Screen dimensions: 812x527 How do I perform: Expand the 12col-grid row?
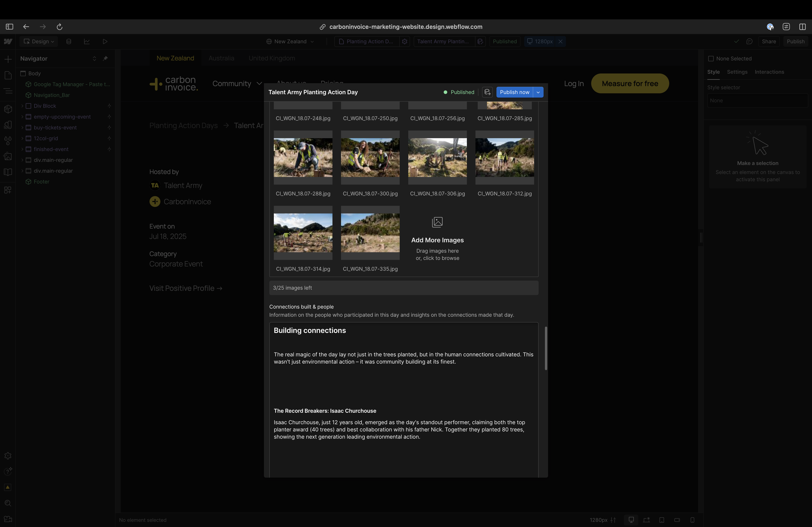coord(22,138)
